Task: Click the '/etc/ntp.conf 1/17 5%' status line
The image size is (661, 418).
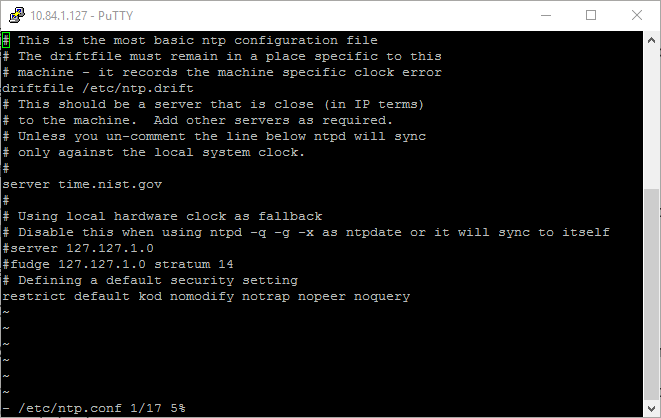Action: click(100, 408)
